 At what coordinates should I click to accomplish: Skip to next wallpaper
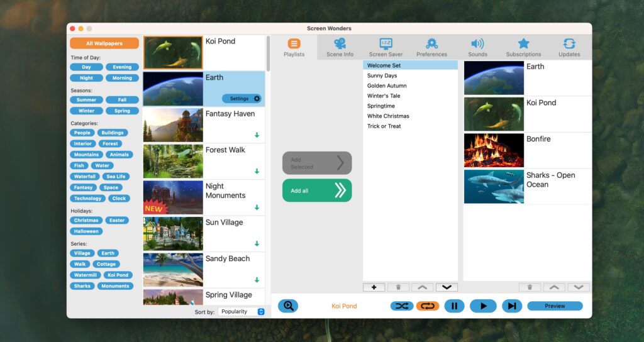(512, 306)
